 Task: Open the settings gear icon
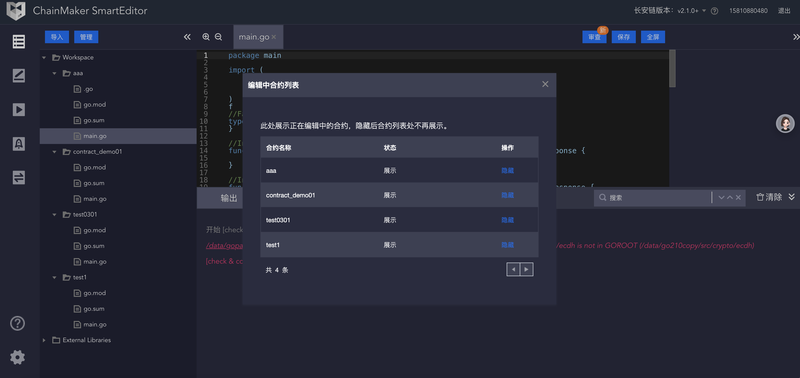point(18,358)
